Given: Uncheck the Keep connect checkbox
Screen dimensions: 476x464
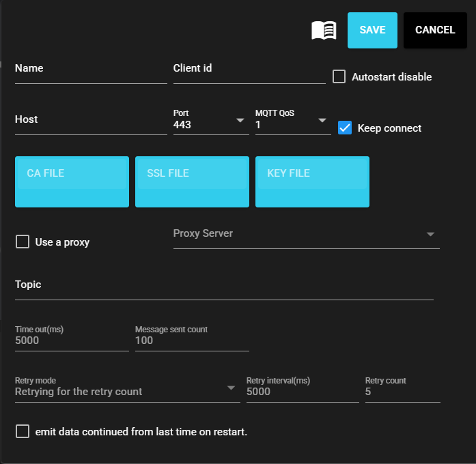Looking at the screenshot, I should [345, 128].
